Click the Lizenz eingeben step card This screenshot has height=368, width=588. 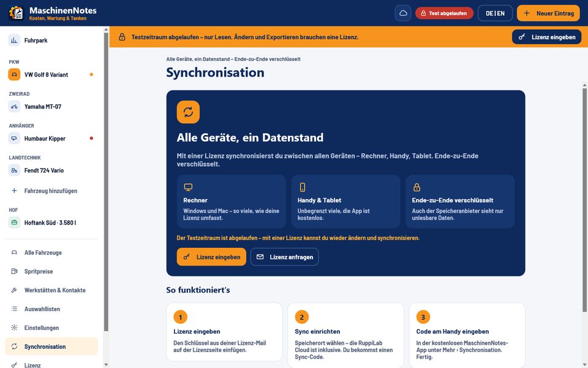coord(224,332)
